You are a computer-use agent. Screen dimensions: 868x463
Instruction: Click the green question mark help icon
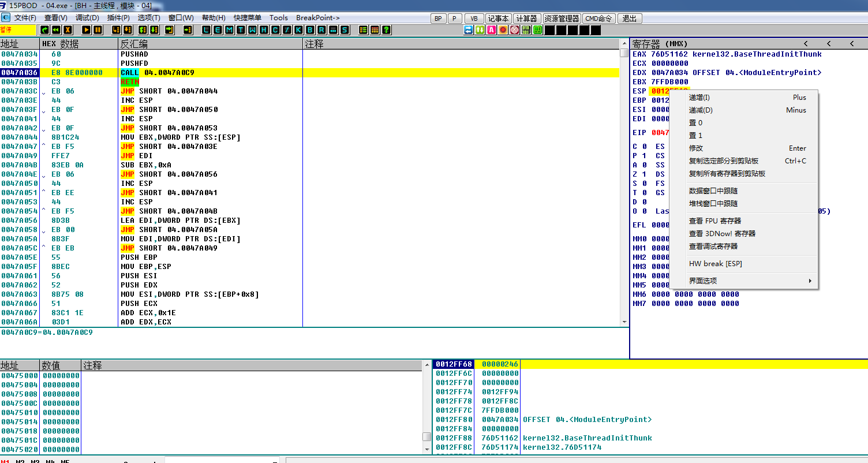point(387,30)
